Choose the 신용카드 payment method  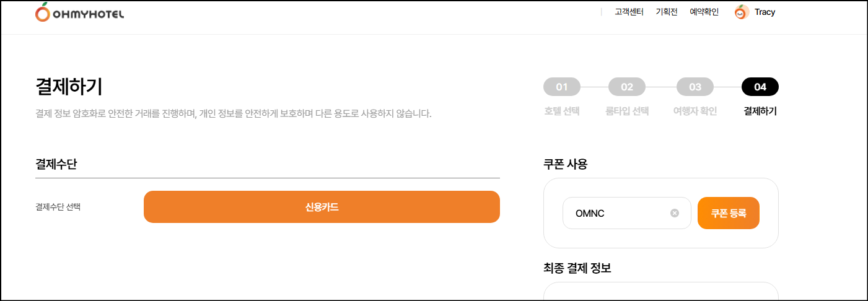pyautogui.click(x=322, y=207)
